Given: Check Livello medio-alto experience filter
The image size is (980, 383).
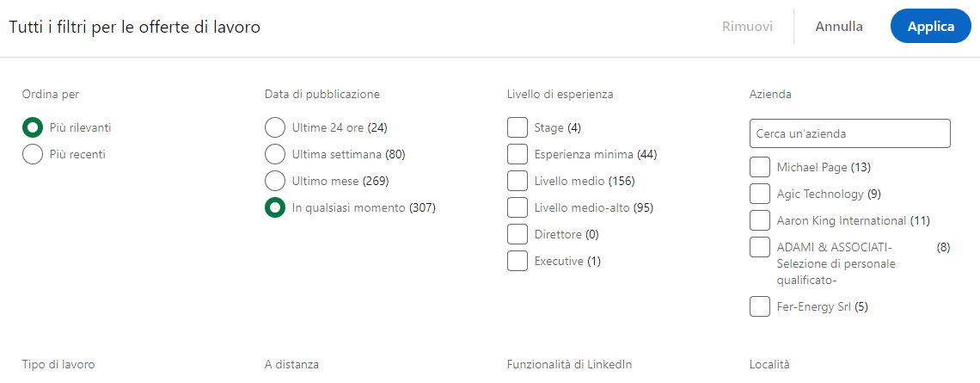Looking at the screenshot, I should pos(518,207).
